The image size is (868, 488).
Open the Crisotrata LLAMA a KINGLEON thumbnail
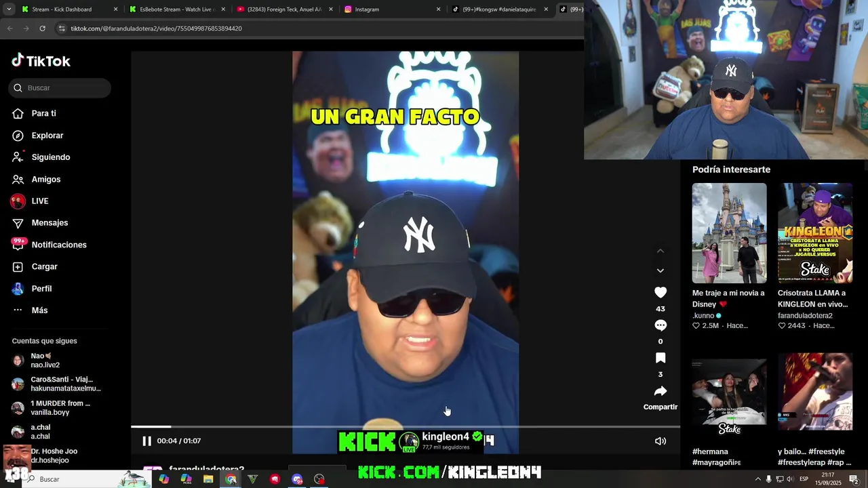(x=815, y=233)
